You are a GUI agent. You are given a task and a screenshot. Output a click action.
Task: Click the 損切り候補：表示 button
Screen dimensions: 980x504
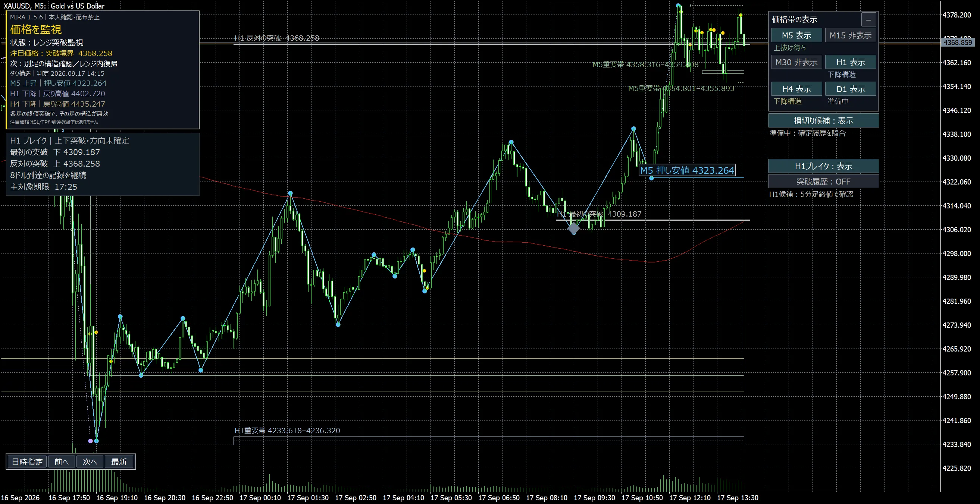pyautogui.click(x=823, y=120)
